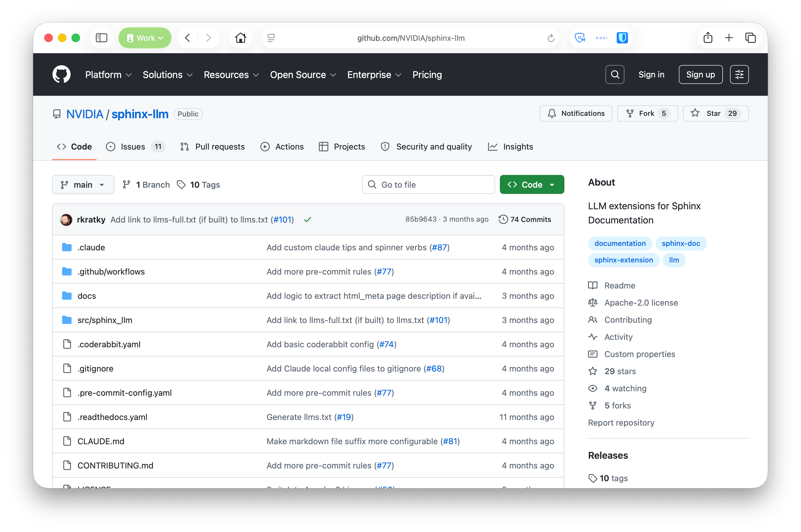Open the home page icon
The width and height of the screenshot is (801, 532).
240,38
